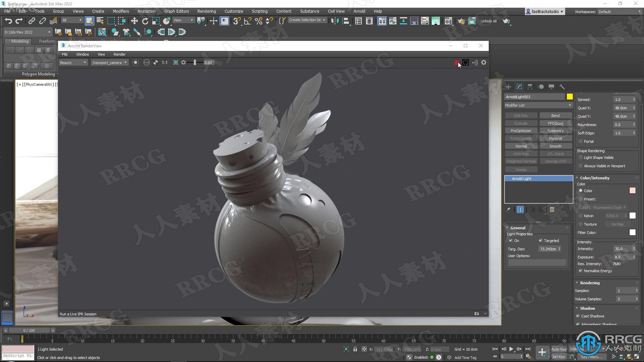Open the fasttrackstudio account dropdown
Viewport: 644px width, 362px height.
pos(545,12)
